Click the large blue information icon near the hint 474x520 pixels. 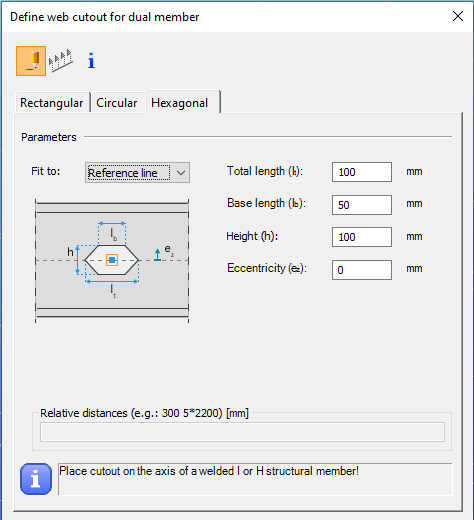[x=36, y=479]
